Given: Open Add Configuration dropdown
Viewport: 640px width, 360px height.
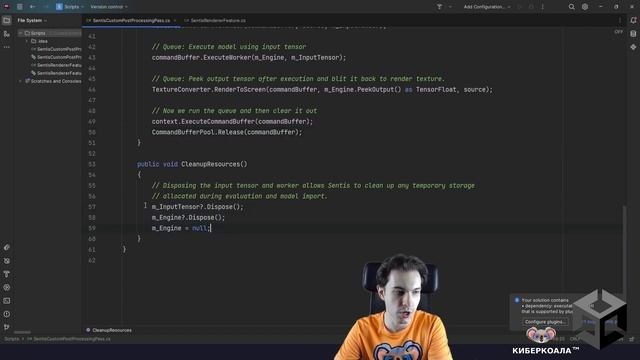Looking at the screenshot, I should point(487,7).
